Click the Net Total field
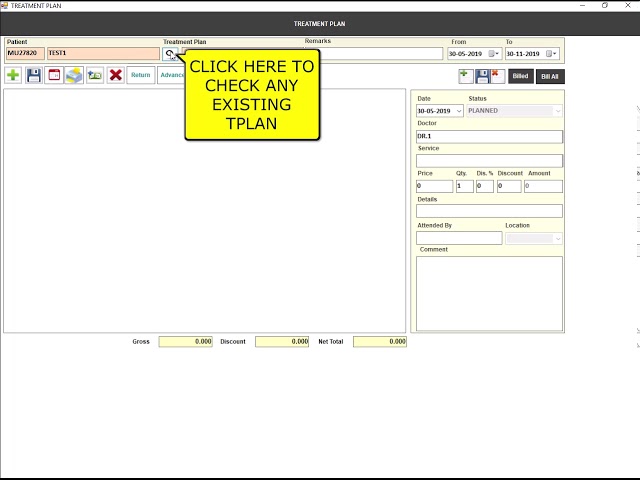This screenshot has height=480, width=640. (x=380, y=342)
